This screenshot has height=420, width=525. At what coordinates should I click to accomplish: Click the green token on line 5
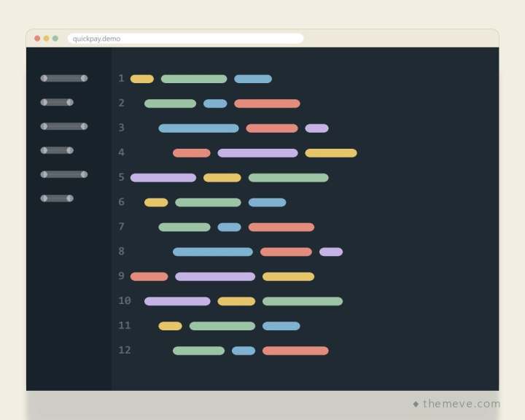[288, 178]
